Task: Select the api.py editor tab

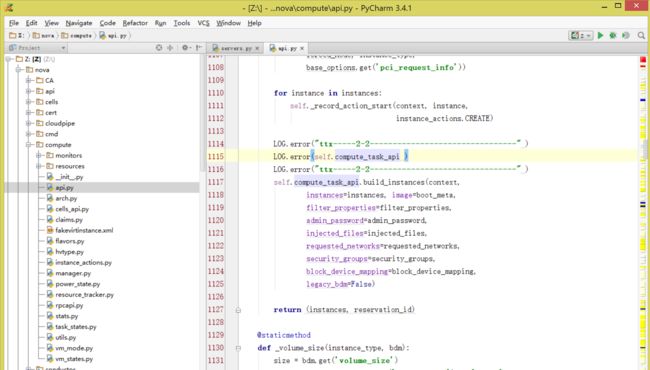Action: [x=286, y=48]
